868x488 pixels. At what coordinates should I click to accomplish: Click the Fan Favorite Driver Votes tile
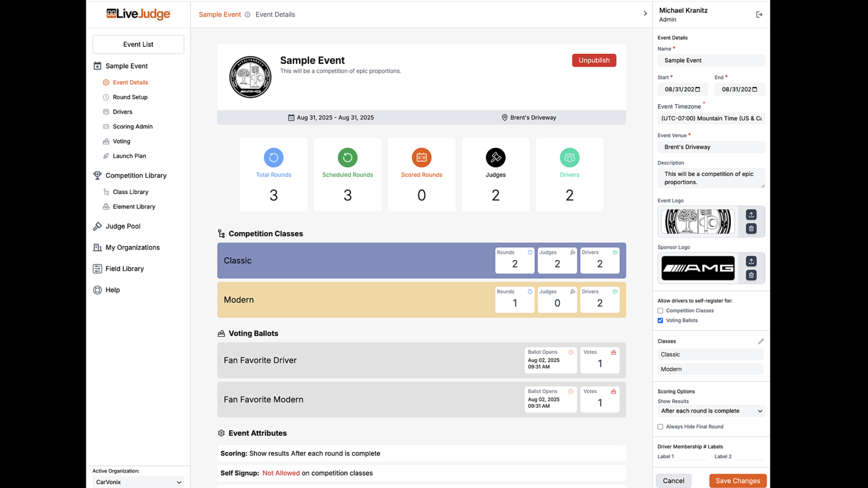(599, 360)
